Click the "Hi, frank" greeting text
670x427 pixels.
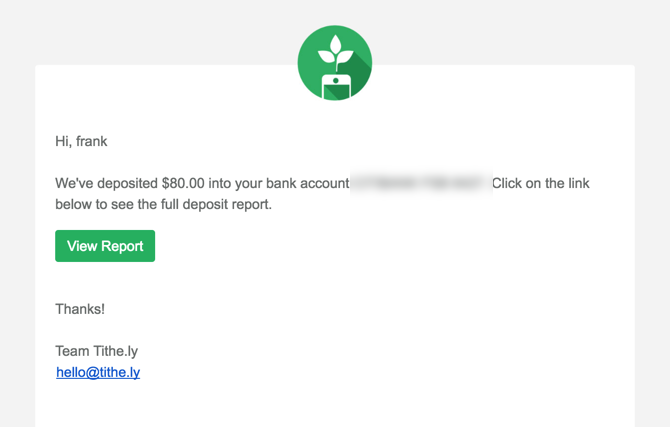[x=81, y=141]
